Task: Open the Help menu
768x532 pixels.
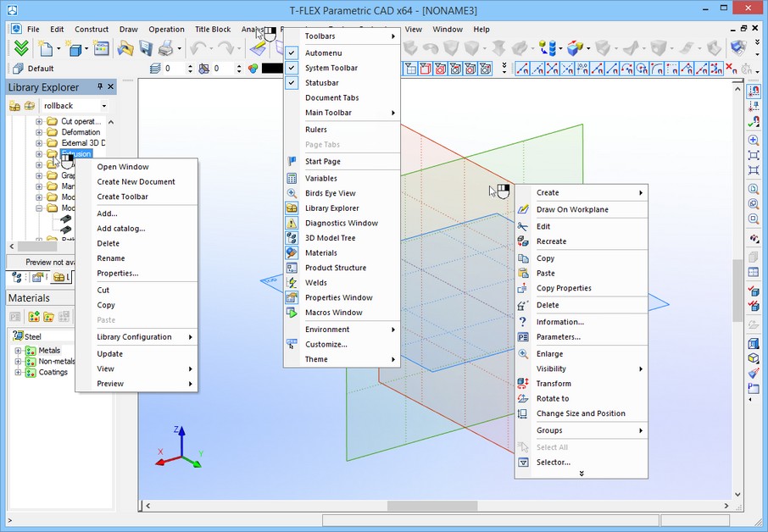Action: (x=481, y=30)
